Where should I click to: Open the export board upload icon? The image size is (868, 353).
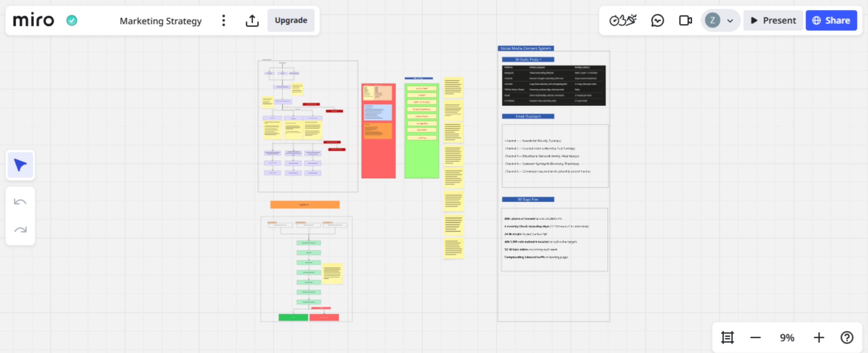(252, 20)
